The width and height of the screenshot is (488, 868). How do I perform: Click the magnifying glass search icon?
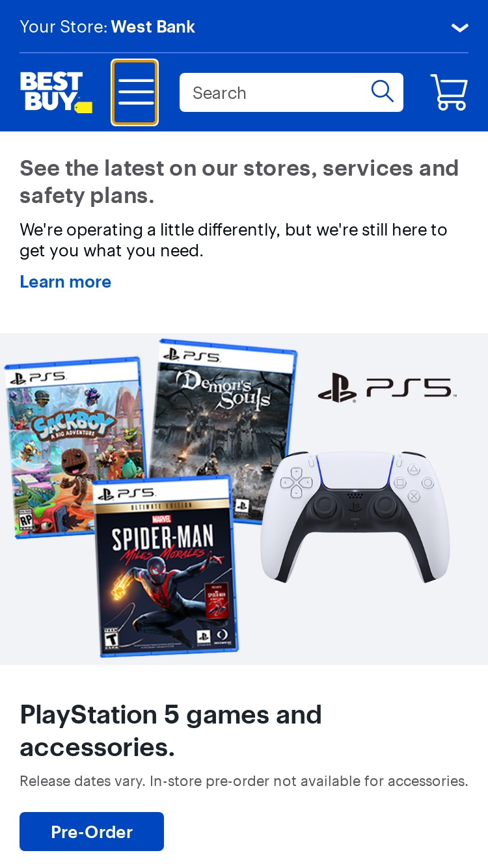point(383,92)
